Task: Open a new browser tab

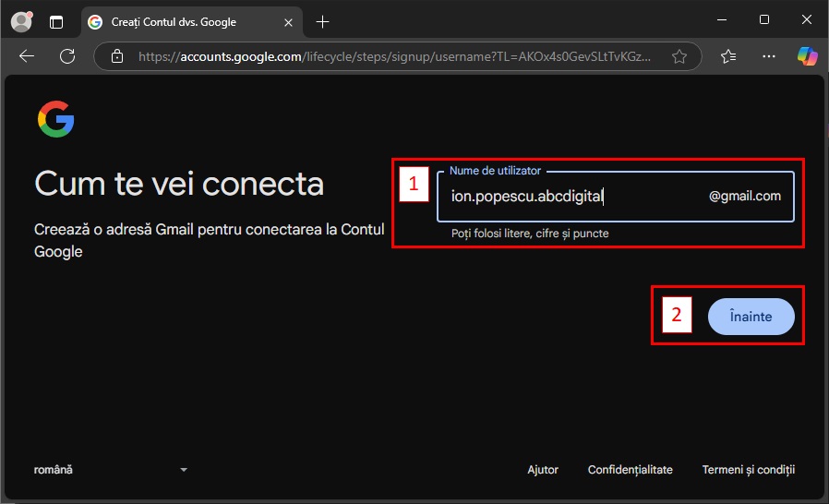Action: (322, 21)
